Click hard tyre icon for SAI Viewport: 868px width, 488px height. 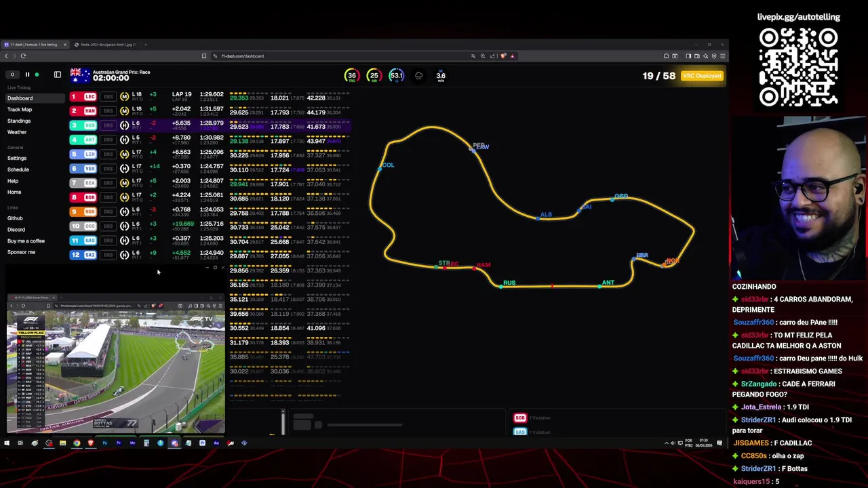click(124, 255)
